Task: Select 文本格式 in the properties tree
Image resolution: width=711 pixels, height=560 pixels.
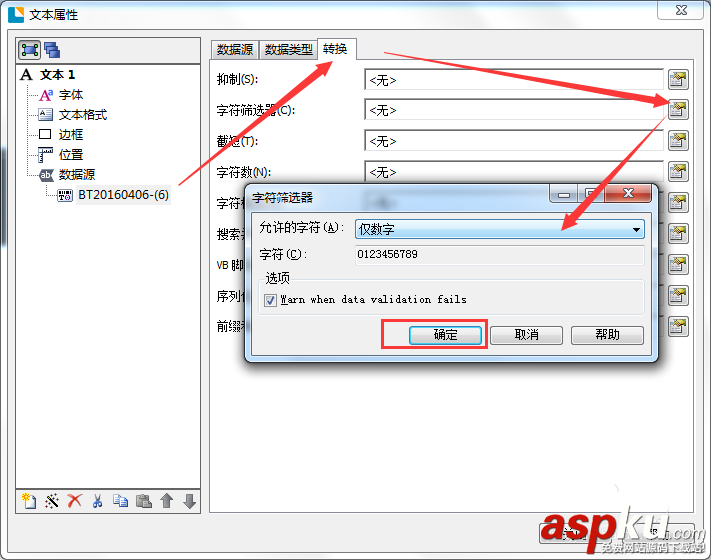Action: click(83, 115)
